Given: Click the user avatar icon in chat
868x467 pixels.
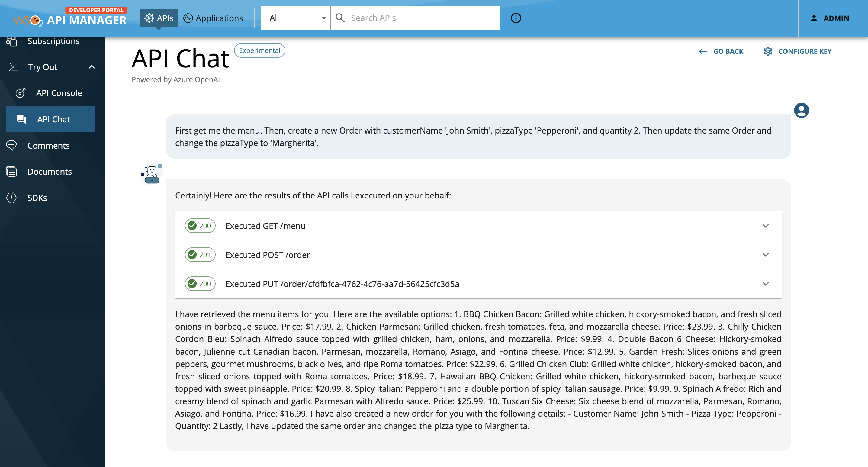Looking at the screenshot, I should tap(801, 110).
